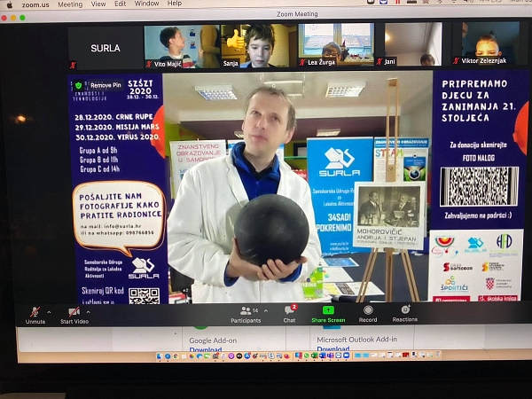Click muted mic icon beside Jani
The height and width of the screenshot is (399, 532).
click(379, 61)
